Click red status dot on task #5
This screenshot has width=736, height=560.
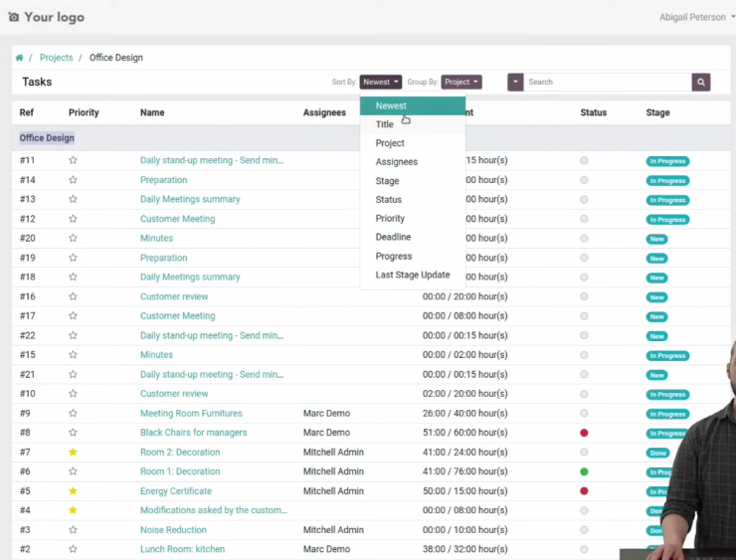click(x=584, y=491)
